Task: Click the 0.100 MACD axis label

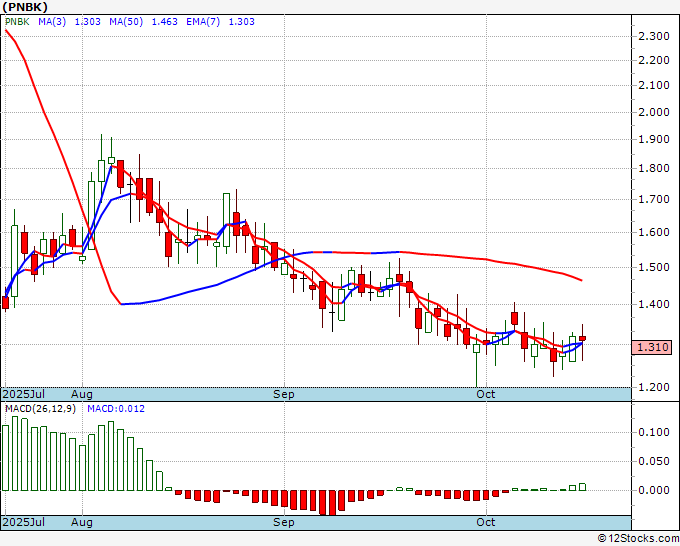Action: click(x=652, y=432)
